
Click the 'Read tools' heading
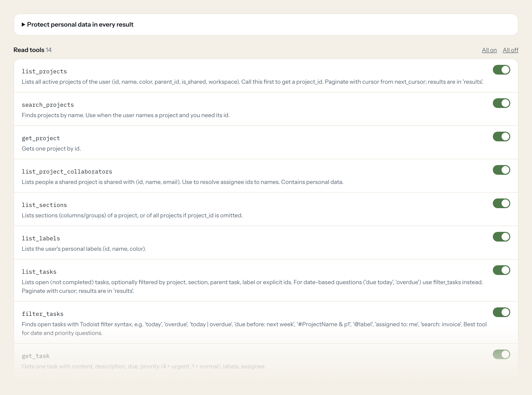point(29,50)
